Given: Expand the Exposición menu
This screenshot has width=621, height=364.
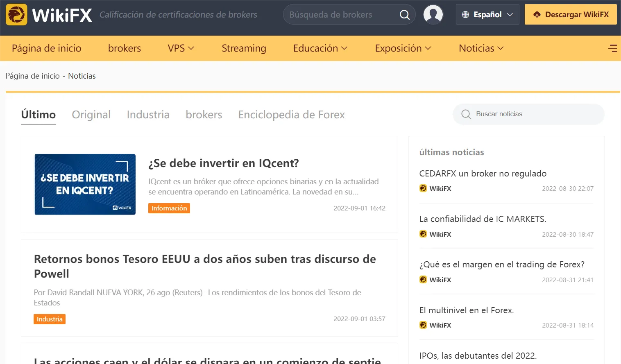Looking at the screenshot, I should (x=403, y=48).
